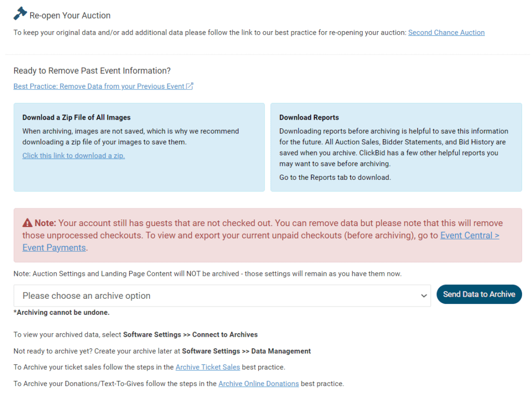The width and height of the screenshot is (532, 396).
Task: Click the red warning triangle icon
Action: (x=28, y=223)
